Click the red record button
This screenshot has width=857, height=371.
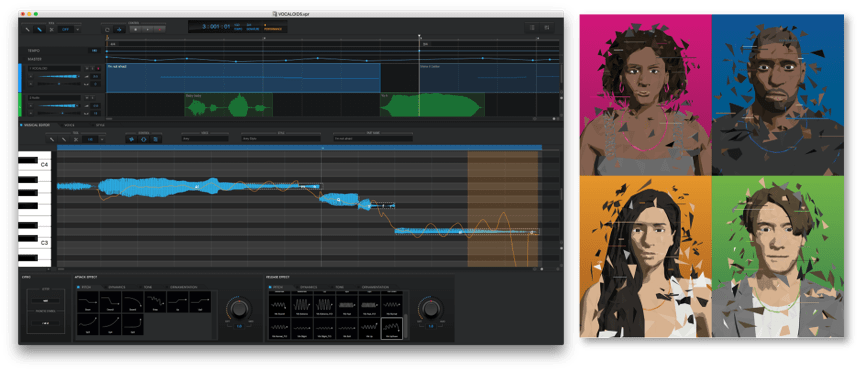pos(160,30)
